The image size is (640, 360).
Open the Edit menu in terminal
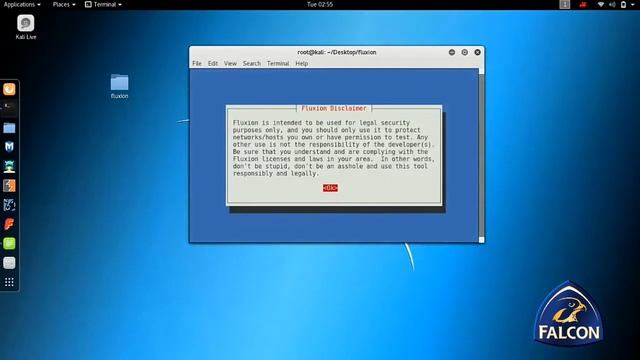[x=213, y=63]
